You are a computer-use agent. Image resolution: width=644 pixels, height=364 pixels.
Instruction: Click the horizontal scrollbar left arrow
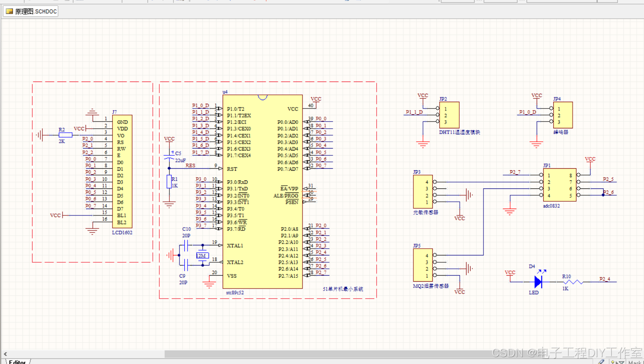coord(5,354)
